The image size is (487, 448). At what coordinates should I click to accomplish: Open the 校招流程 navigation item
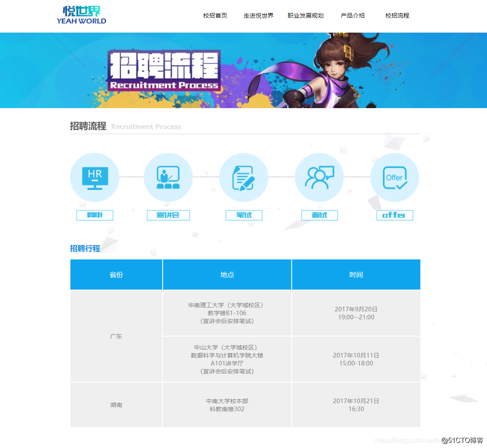[x=397, y=16]
